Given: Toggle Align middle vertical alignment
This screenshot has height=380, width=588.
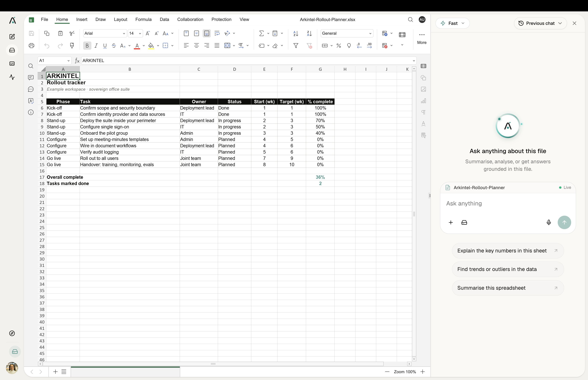Looking at the screenshot, I should coord(196,33).
